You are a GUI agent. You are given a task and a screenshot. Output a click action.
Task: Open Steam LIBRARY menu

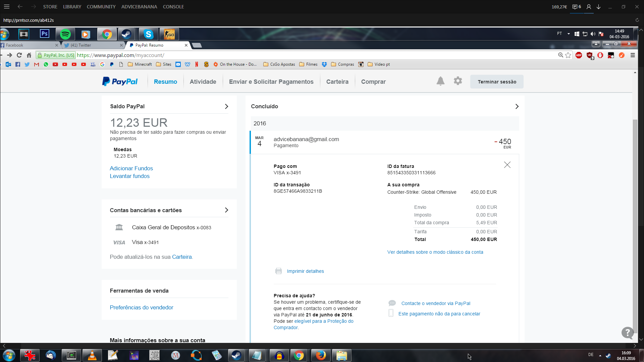(x=72, y=7)
